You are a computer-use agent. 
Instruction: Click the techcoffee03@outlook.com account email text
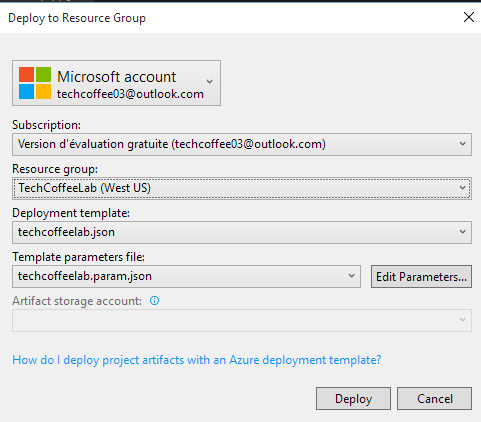pos(130,94)
